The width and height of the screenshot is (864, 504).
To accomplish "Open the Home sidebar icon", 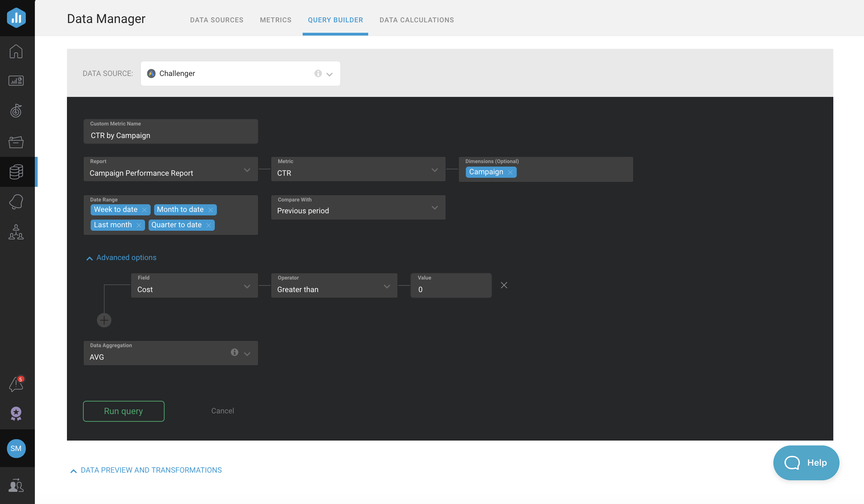I will click(16, 51).
